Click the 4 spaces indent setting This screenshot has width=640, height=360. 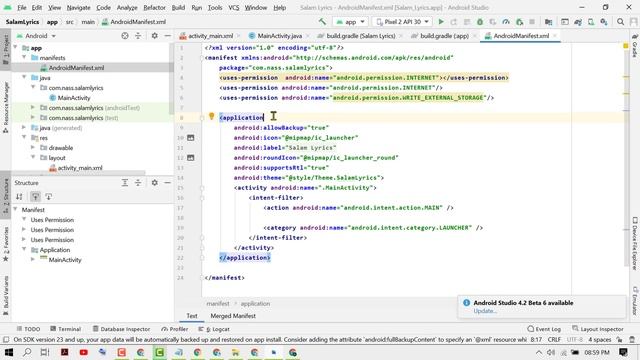[x=599, y=340]
